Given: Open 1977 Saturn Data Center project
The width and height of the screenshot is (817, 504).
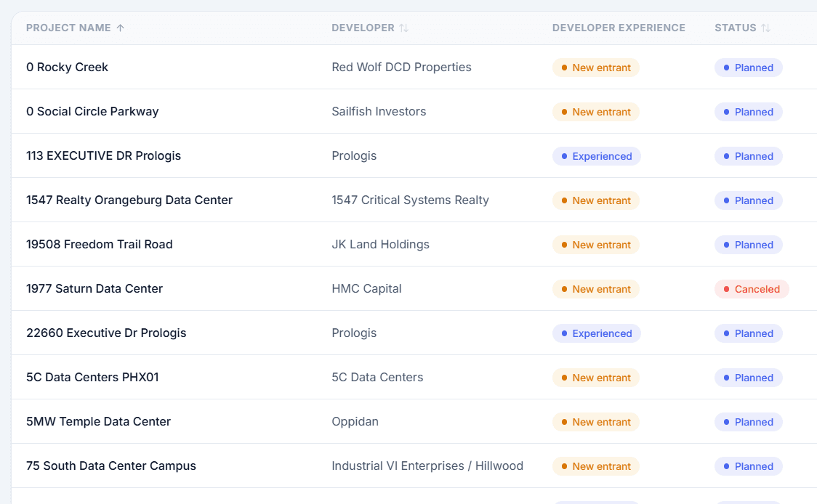Looking at the screenshot, I should point(94,288).
